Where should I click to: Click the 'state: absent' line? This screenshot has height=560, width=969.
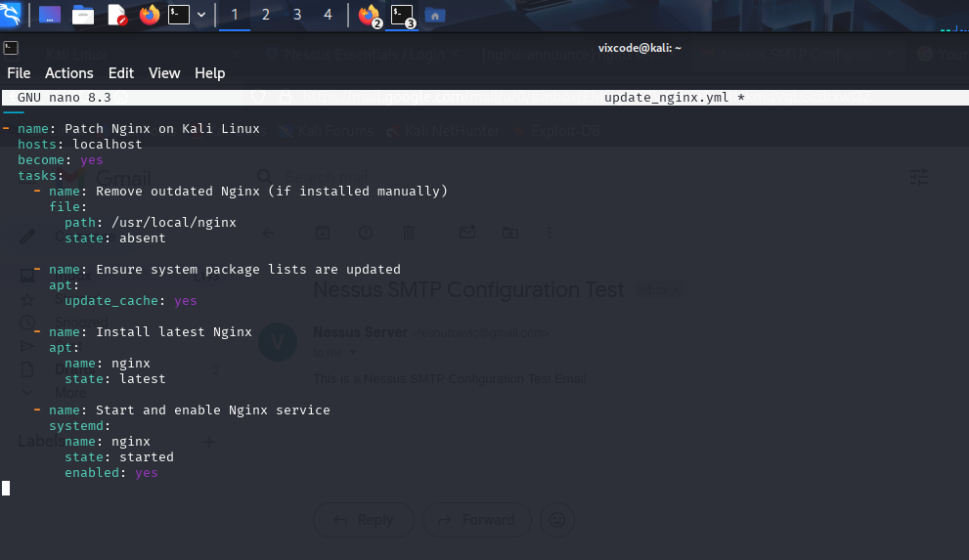[115, 237]
